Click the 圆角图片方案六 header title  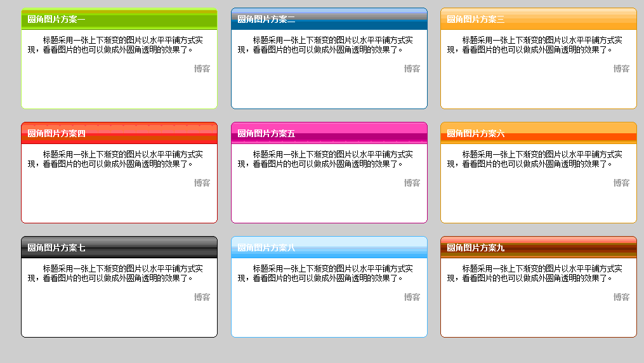coord(475,133)
